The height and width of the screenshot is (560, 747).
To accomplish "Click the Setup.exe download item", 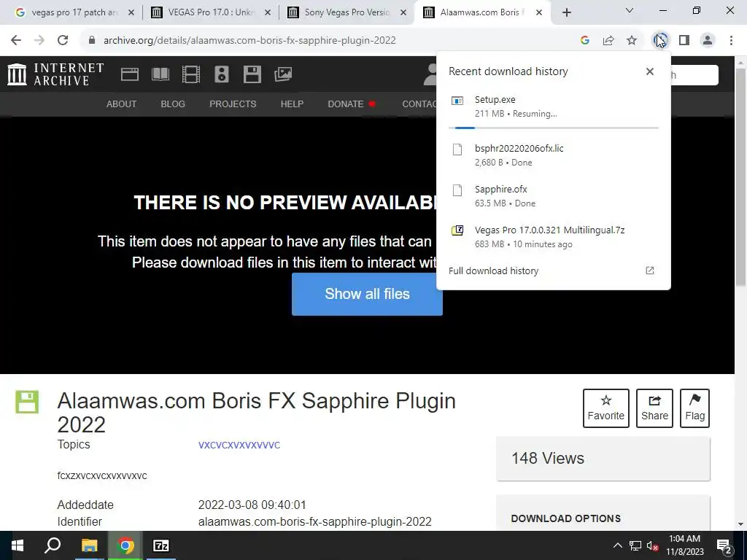I will click(554, 106).
